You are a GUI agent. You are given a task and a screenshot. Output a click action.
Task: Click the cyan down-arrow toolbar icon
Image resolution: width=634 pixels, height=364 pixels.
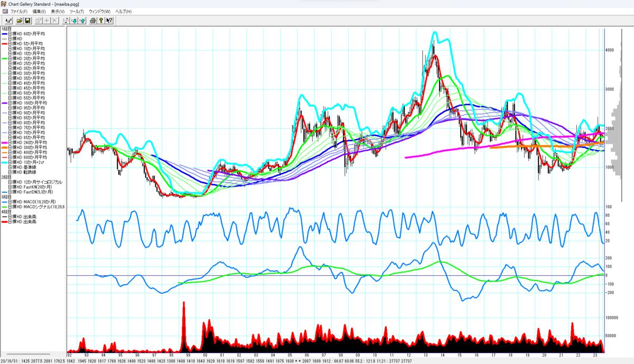click(x=74, y=21)
